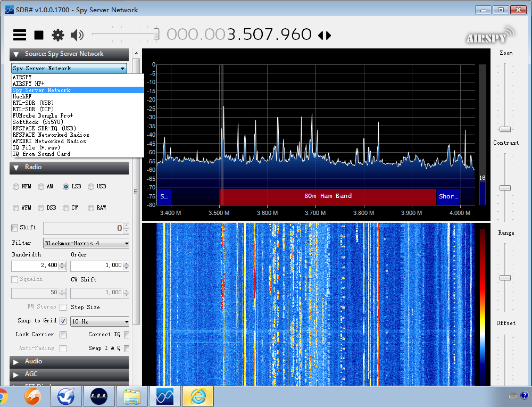The image size is (532, 407).
Task: Click the frequency tuning arrows icon
Action: tap(325, 35)
